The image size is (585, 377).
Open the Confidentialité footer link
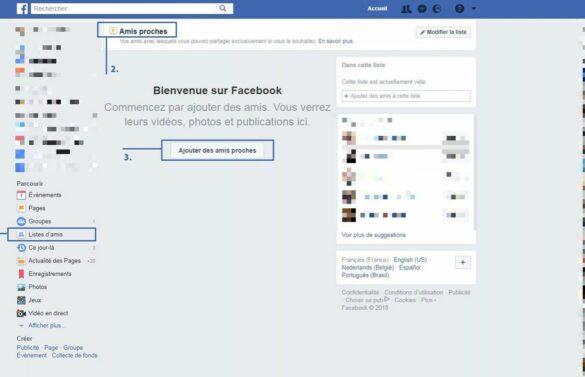360,292
